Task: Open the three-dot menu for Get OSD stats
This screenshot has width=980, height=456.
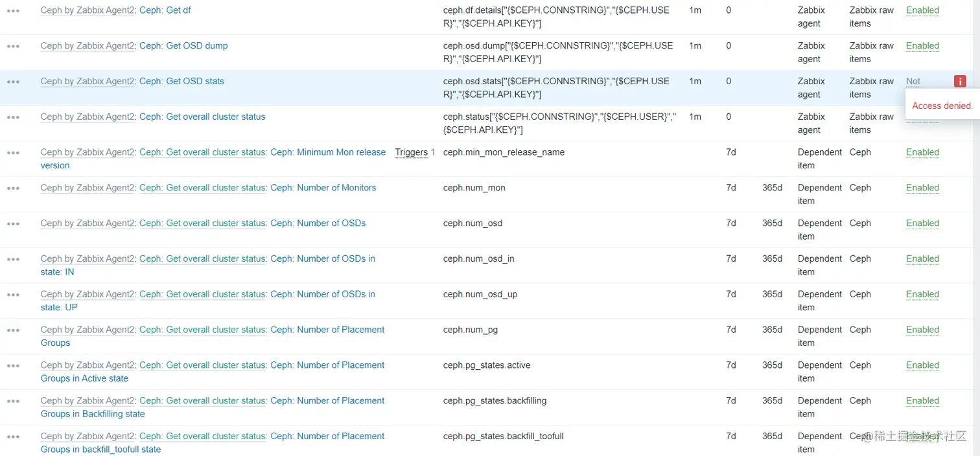Action: point(14,82)
